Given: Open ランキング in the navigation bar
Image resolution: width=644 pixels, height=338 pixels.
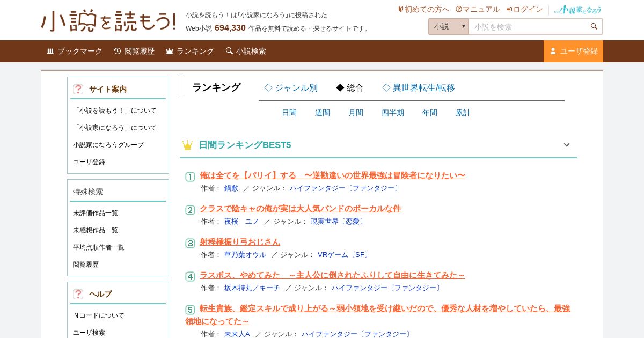Looking at the screenshot, I should pos(190,51).
